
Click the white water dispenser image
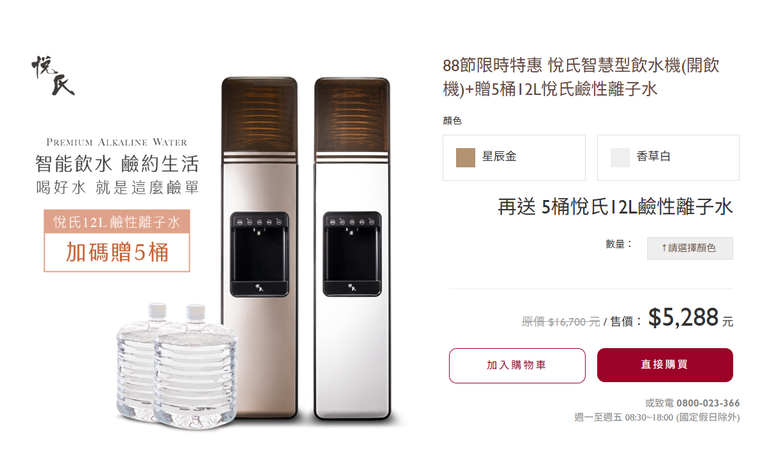point(352,248)
